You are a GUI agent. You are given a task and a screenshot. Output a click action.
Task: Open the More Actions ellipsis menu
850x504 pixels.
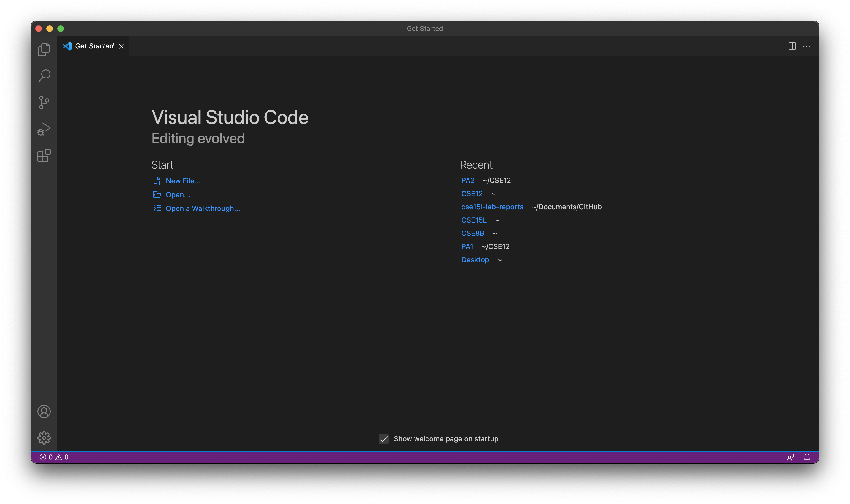tap(806, 46)
